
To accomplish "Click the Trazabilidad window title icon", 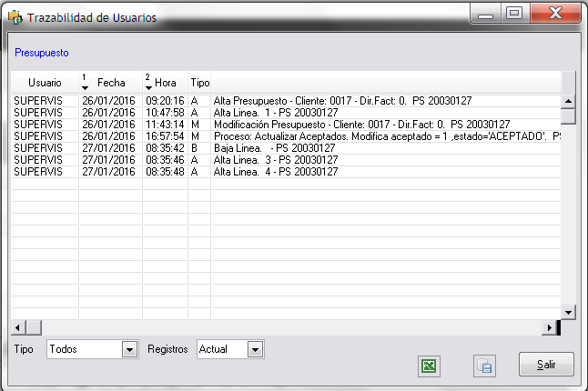I will (15, 17).
